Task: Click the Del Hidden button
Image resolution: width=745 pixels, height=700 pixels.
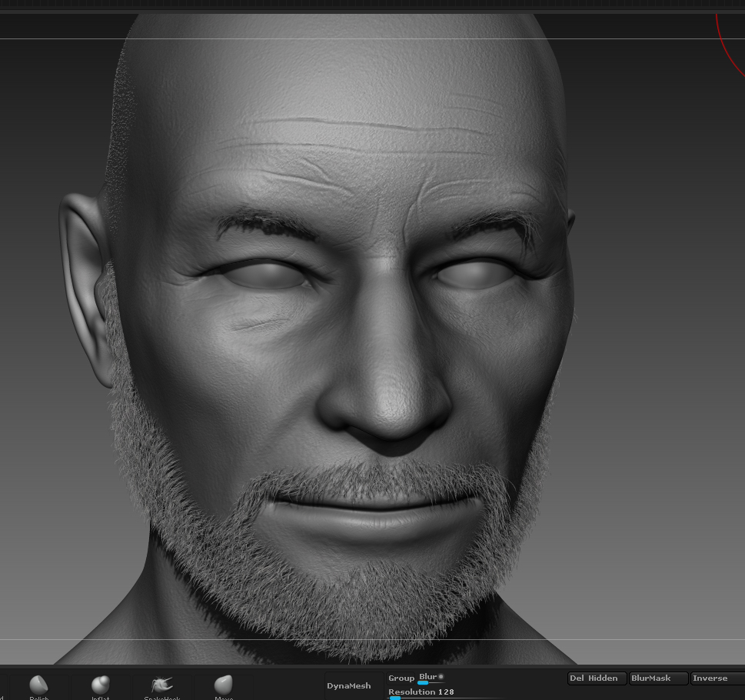Action: coord(597,678)
